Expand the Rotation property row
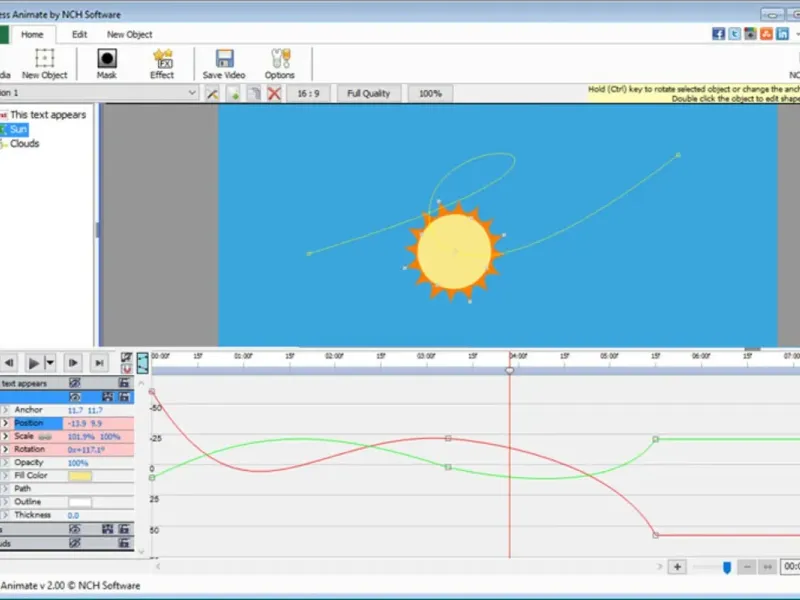800x600 pixels. 5,449
